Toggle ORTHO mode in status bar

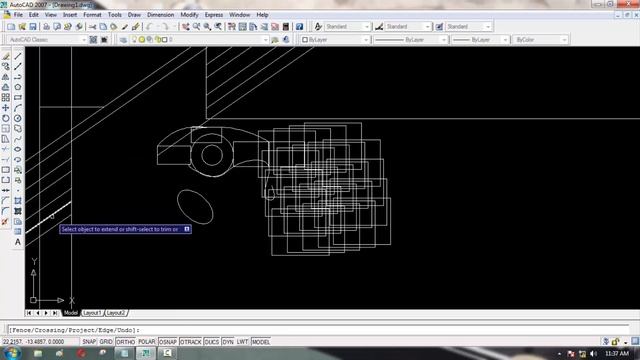click(125, 342)
